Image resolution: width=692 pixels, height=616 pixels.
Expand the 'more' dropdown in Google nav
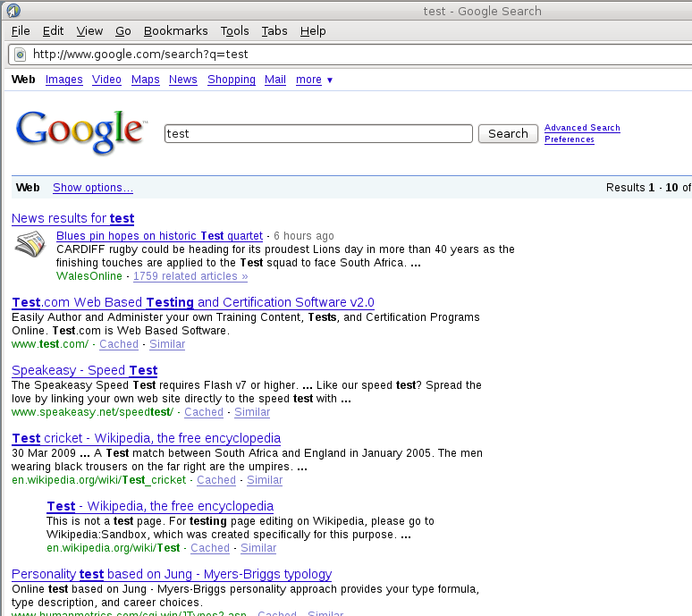click(x=314, y=80)
